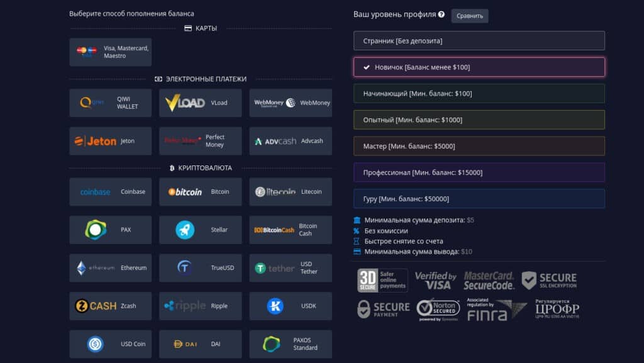Choose Visa, Mastercard, Maestro card payment

tap(111, 52)
